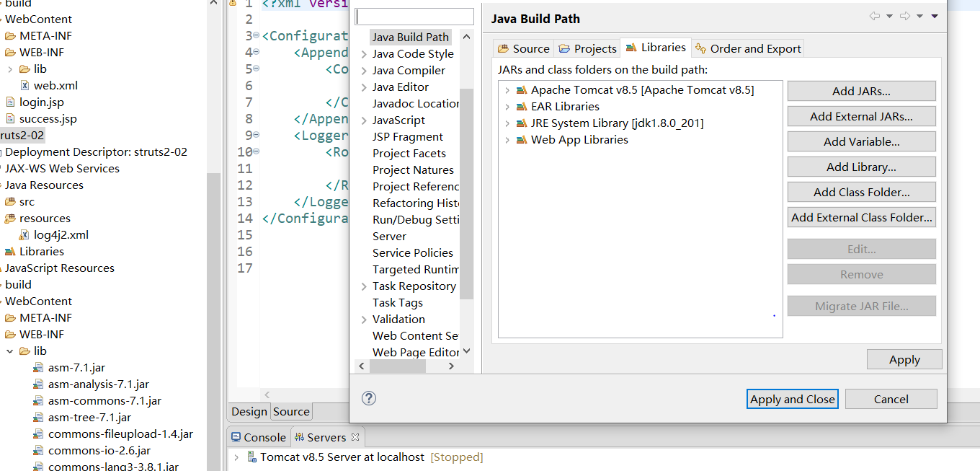Open the back history dropdown arrow
This screenshot has width=980, height=471.
(889, 16)
